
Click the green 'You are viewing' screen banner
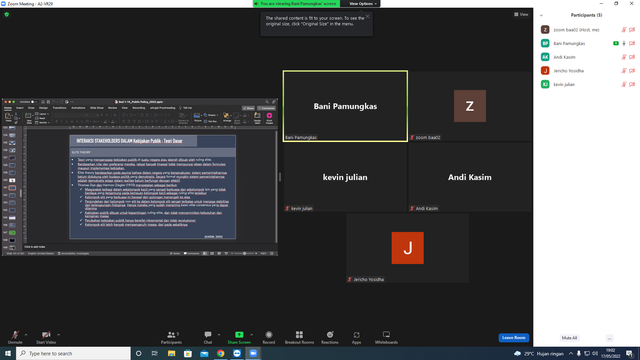coord(296,4)
